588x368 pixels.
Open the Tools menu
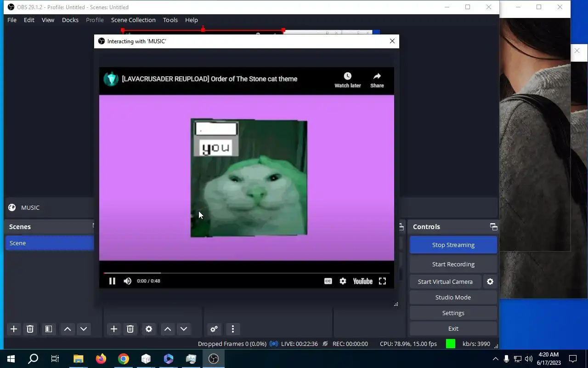tap(170, 20)
